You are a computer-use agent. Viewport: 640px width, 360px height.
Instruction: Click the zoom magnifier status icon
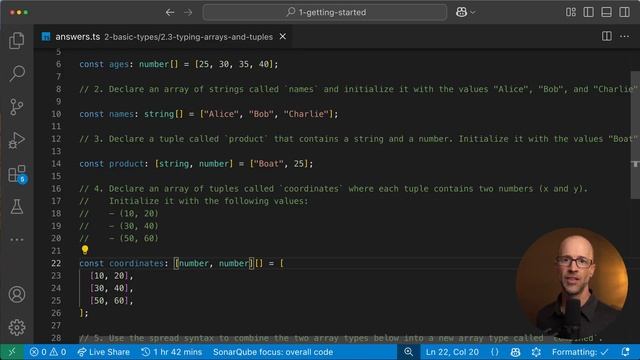[x=409, y=352]
